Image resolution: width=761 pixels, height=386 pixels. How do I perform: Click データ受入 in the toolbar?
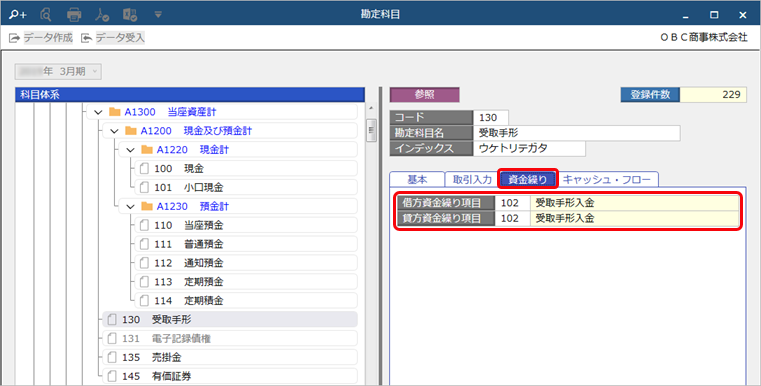[x=113, y=37]
